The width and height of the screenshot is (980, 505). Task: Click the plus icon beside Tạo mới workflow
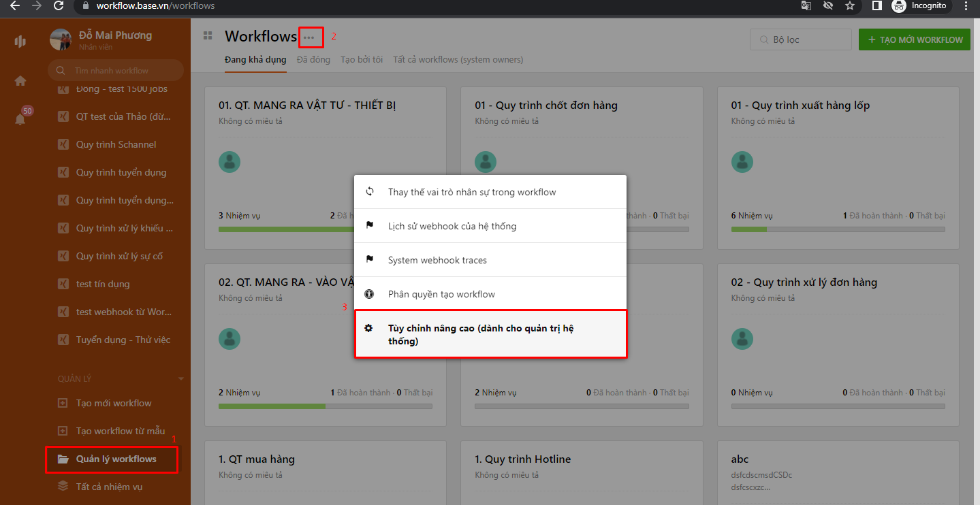[63, 403]
